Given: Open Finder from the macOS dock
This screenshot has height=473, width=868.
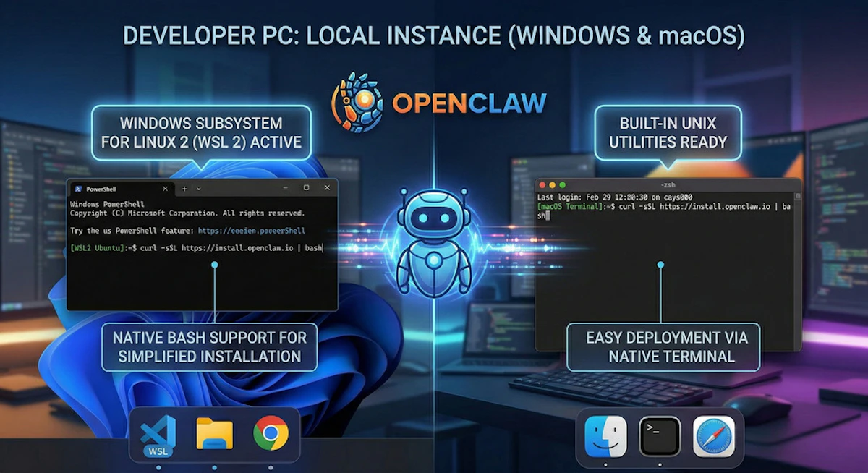Looking at the screenshot, I should pos(605,436).
